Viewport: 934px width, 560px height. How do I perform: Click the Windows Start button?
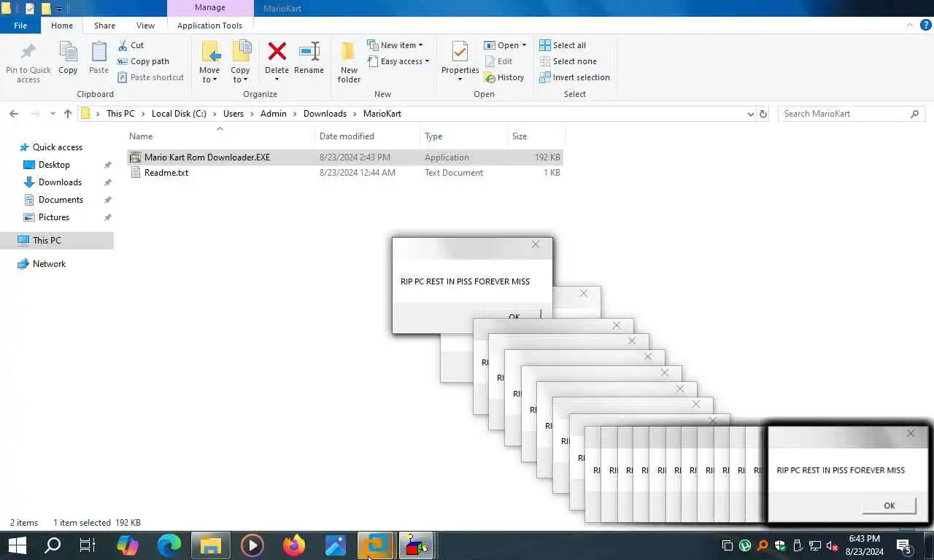click(18, 545)
